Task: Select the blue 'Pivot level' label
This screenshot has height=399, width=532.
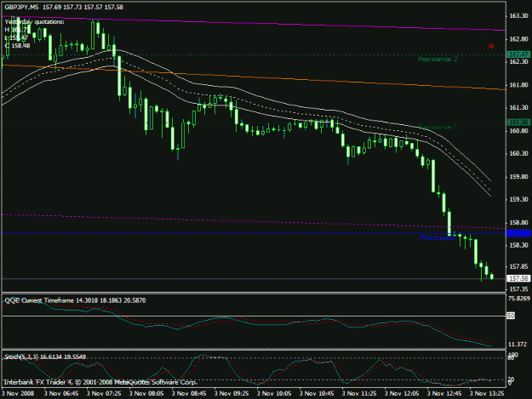Action: point(437,237)
